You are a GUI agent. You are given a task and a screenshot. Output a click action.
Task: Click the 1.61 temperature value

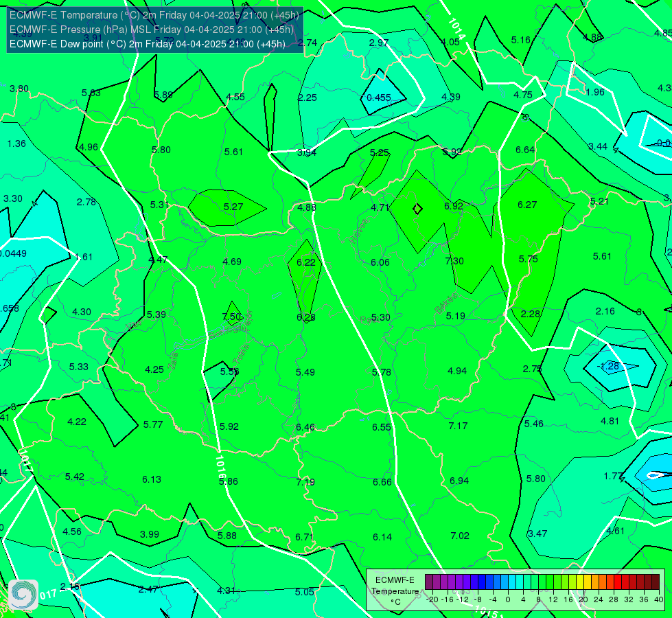click(84, 257)
